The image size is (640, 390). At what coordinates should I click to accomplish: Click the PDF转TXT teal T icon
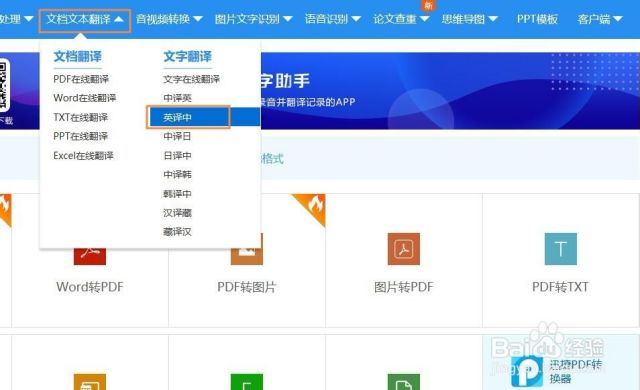560,249
